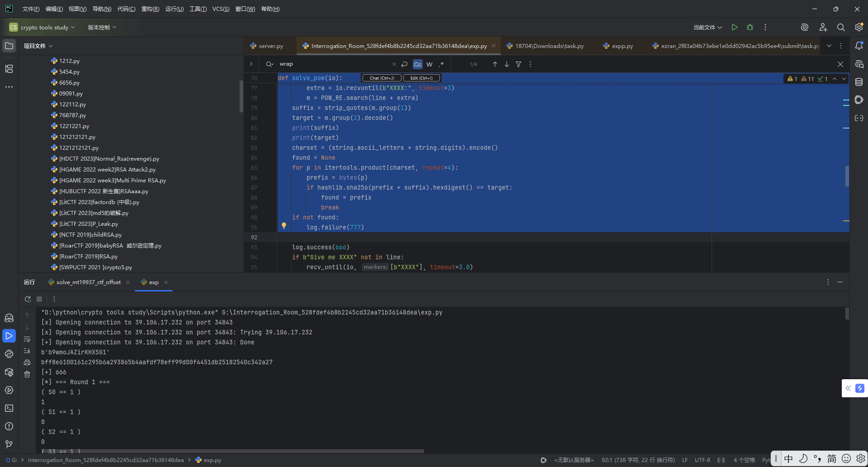
Task: Click the Debug bug icon in the toolbar
Action: click(750, 27)
